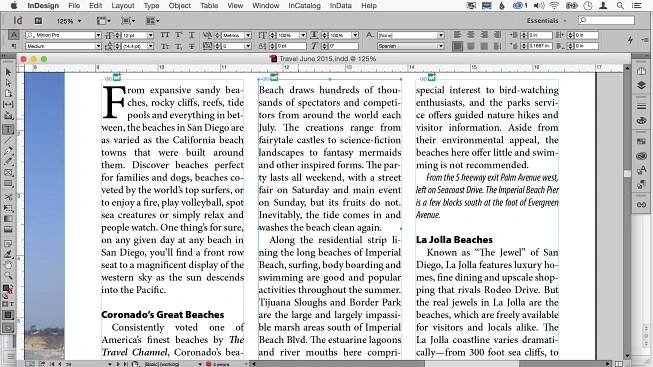Open the Arrange Documents dropdown

click(152, 20)
